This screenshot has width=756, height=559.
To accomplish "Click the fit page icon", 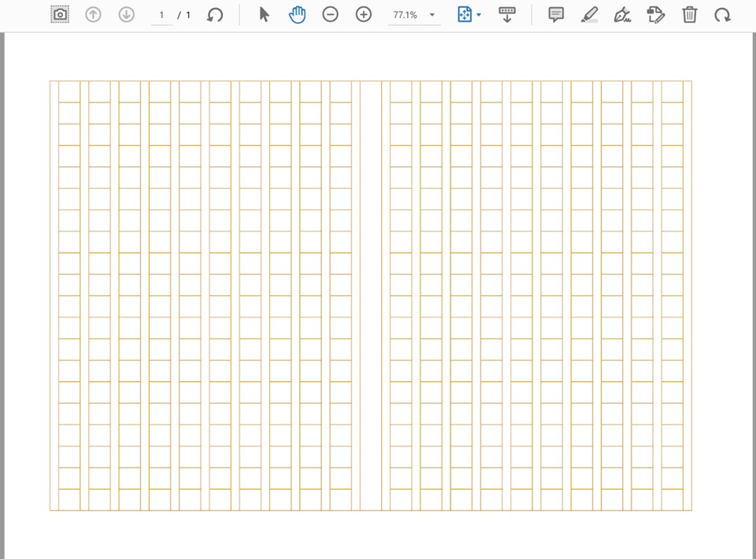I will (x=465, y=14).
